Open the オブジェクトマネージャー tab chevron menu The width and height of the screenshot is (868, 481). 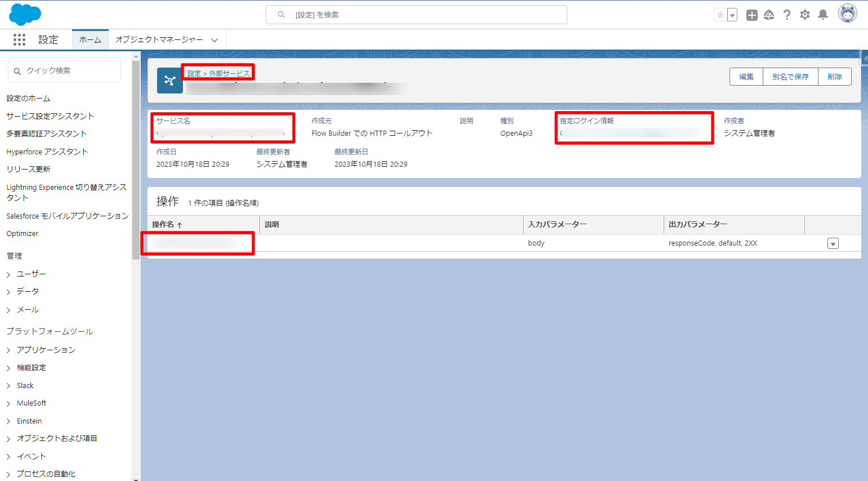click(x=214, y=40)
